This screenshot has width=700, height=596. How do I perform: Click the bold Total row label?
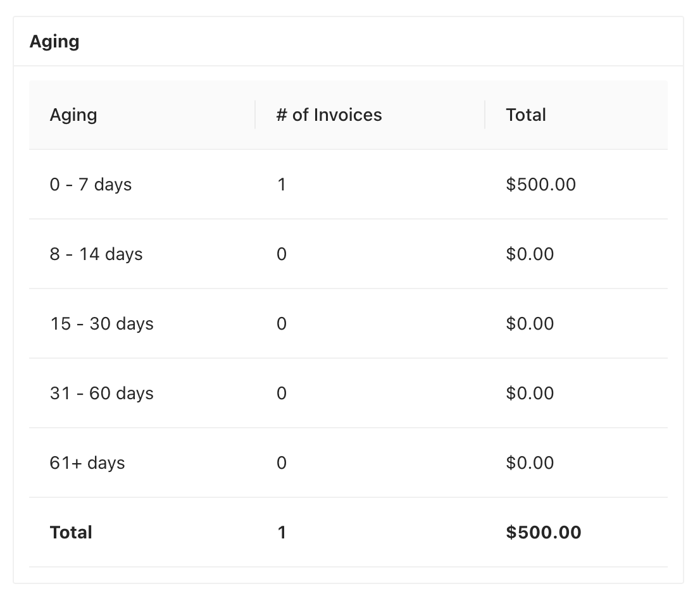[71, 533]
